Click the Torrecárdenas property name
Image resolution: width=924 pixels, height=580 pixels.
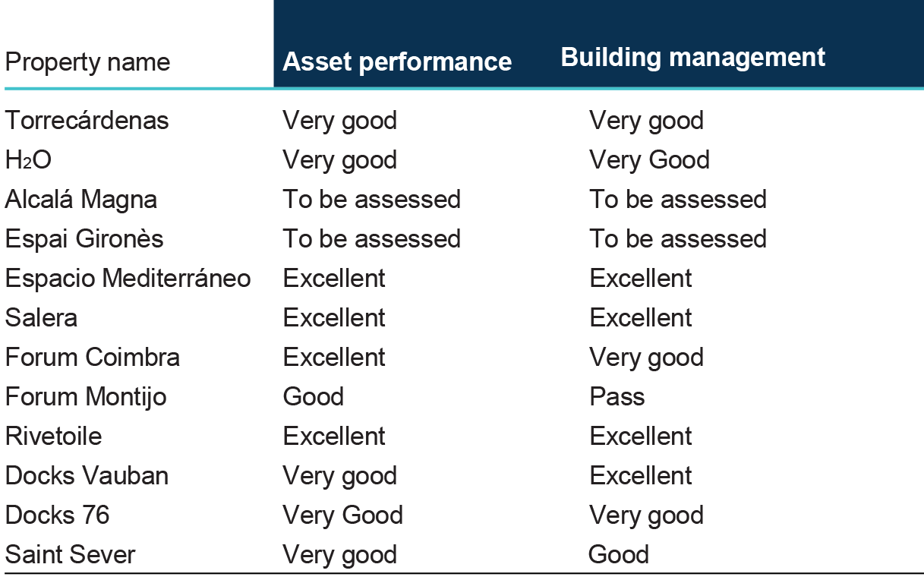[87, 120]
